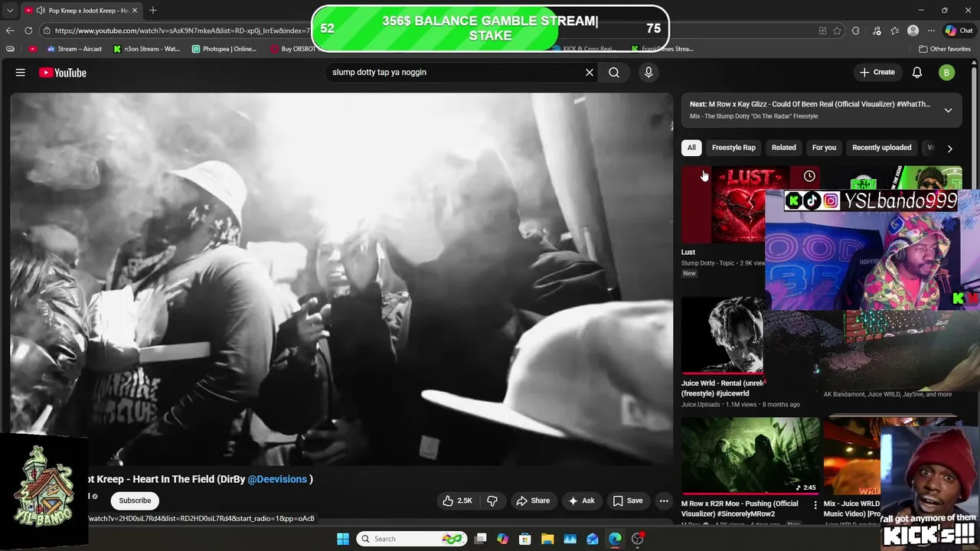Open Juice Wrld - Rental video title
Viewport: 980px width, 551px height.
coord(723,388)
